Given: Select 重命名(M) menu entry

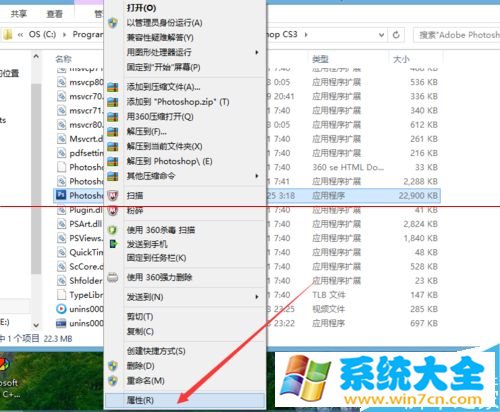Looking at the screenshot, I should [x=145, y=380].
